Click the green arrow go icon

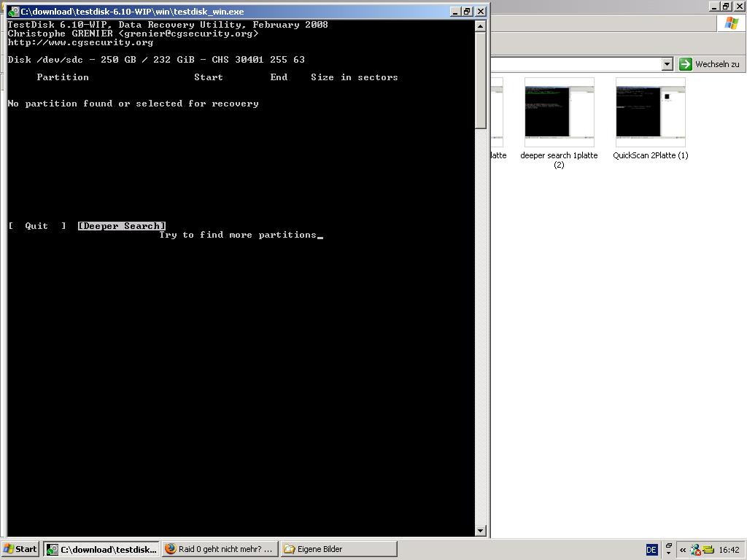(686, 64)
